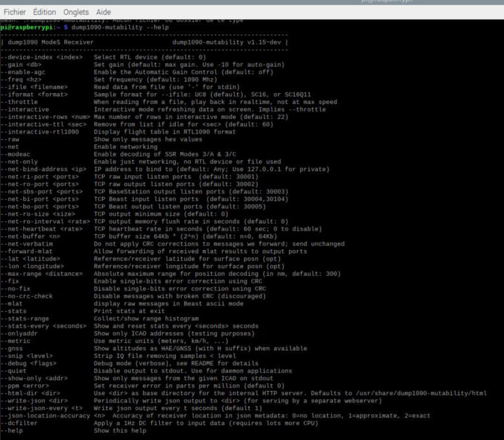Click the '--stats-range' option
Viewport: 504px width, 440px height.
[24, 319]
